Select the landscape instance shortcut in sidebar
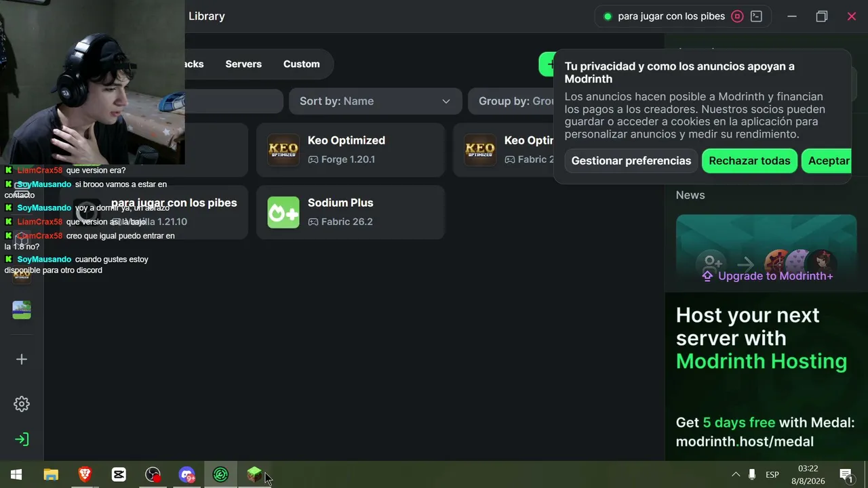 [x=22, y=310]
